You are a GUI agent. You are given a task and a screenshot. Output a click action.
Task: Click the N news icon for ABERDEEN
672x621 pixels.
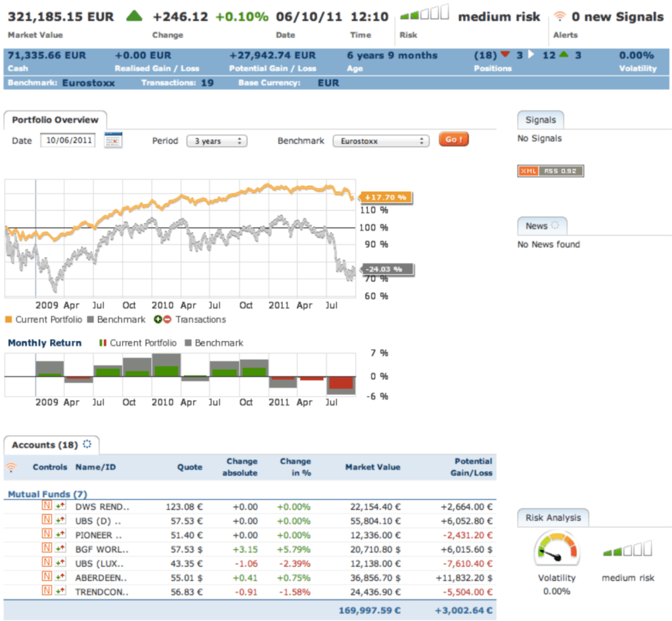click(x=47, y=577)
